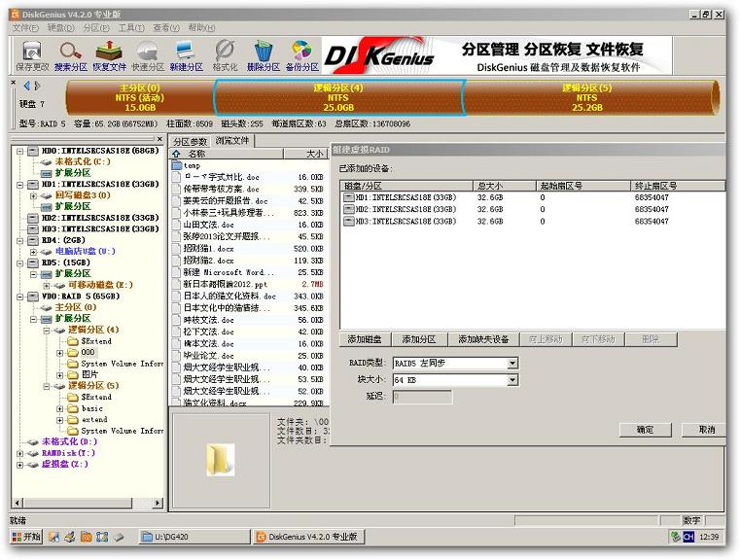The image size is (740, 560).
Task: Click 添加磁盘 button
Action: [365, 339]
